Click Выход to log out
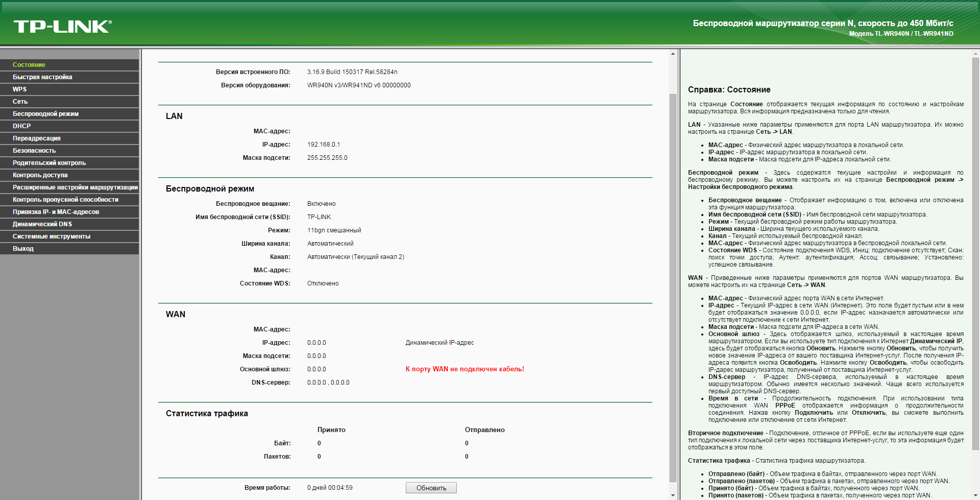Screen dimensions: 980x500 click(x=69, y=249)
